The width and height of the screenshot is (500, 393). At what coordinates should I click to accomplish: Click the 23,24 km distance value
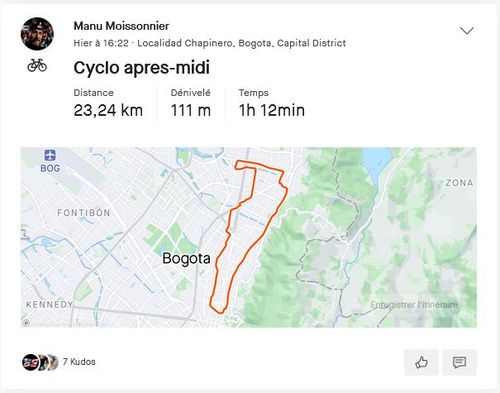(x=108, y=110)
